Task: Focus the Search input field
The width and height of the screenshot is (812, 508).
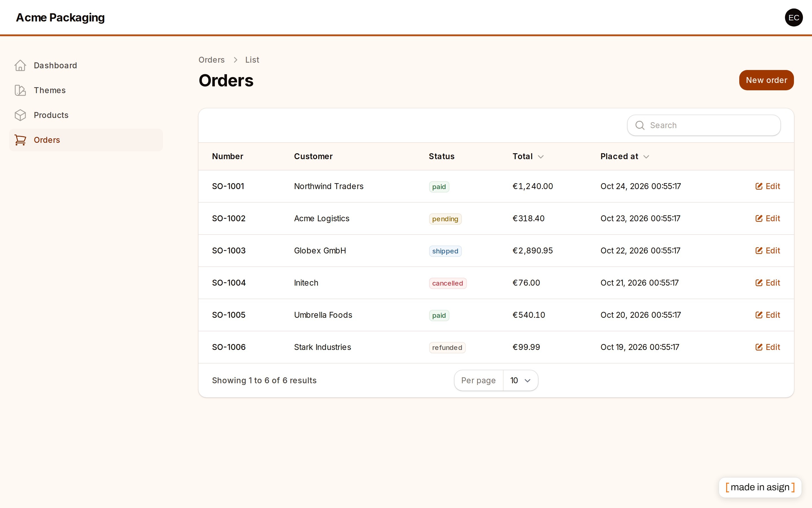Action: pos(704,125)
